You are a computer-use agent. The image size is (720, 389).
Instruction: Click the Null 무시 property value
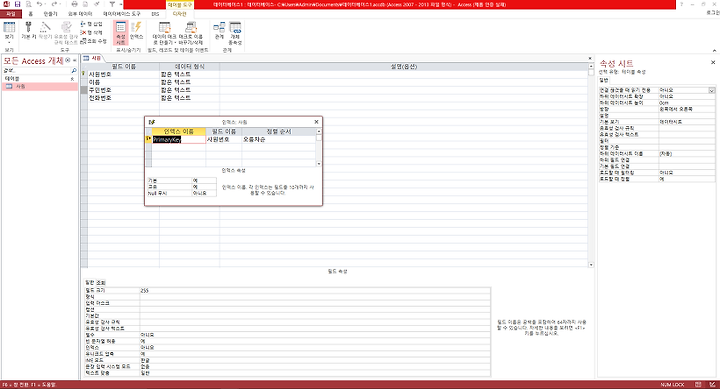pos(203,193)
